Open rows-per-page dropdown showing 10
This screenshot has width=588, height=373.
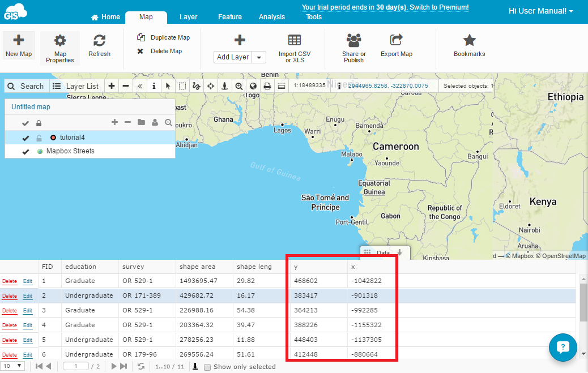pyautogui.click(x=13, y=366)
